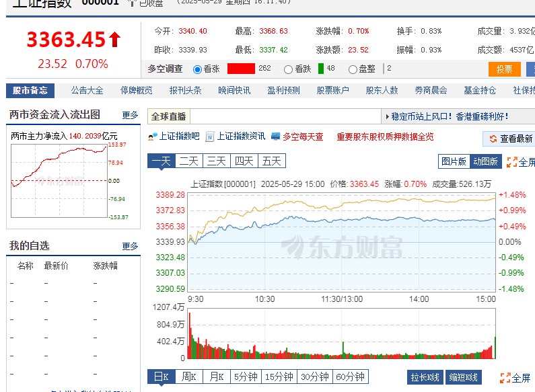Open 晚间快讯 evening news
Screen dimensions: 535x392
[234, 91]
